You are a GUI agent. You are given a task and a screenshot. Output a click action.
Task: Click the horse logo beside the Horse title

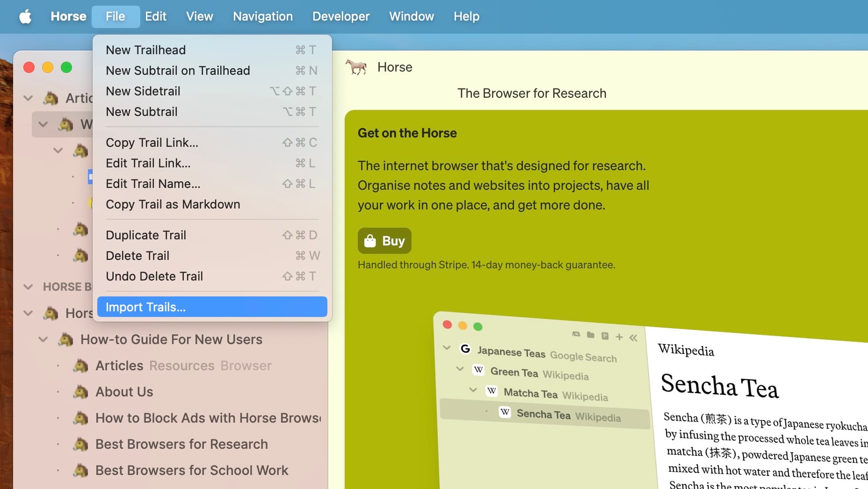click(356, 67)
